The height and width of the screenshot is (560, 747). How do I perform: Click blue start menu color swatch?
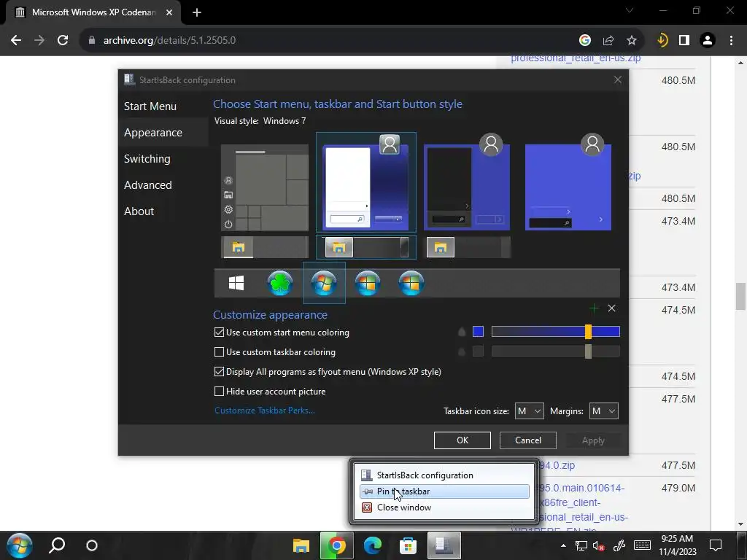[478, 332]
